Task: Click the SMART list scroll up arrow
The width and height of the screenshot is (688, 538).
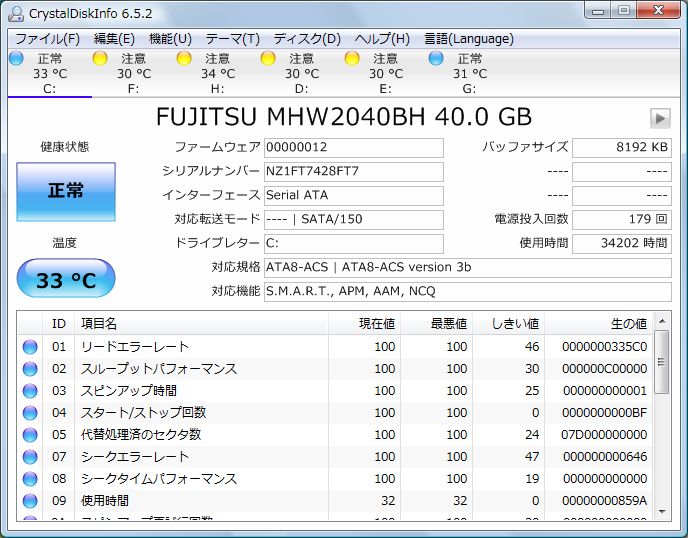Action: click(x=662, y=322)
